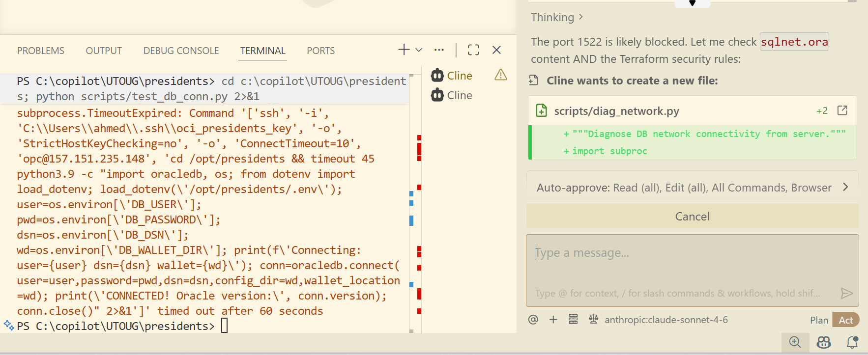Viewport: 868px width, 355px height.
Task: Click the add files plus icon in Cline
Action: pos(553,320)
